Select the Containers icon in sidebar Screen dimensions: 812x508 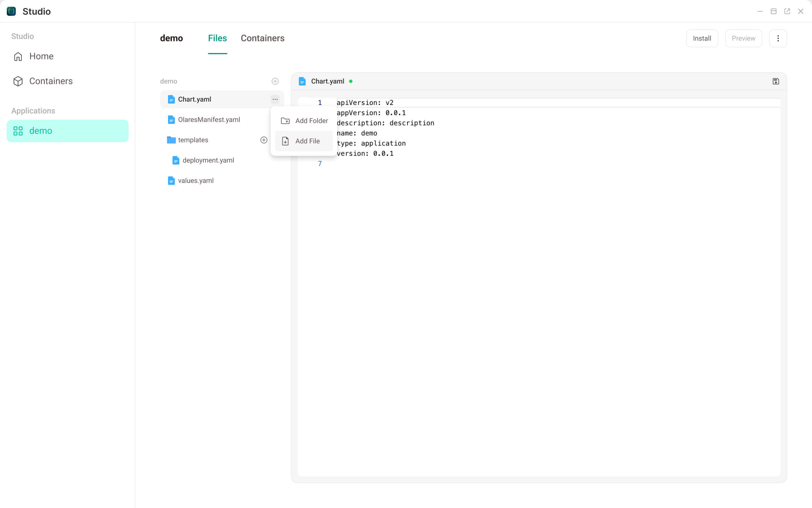pyautogui.click(x=18, y=81)
